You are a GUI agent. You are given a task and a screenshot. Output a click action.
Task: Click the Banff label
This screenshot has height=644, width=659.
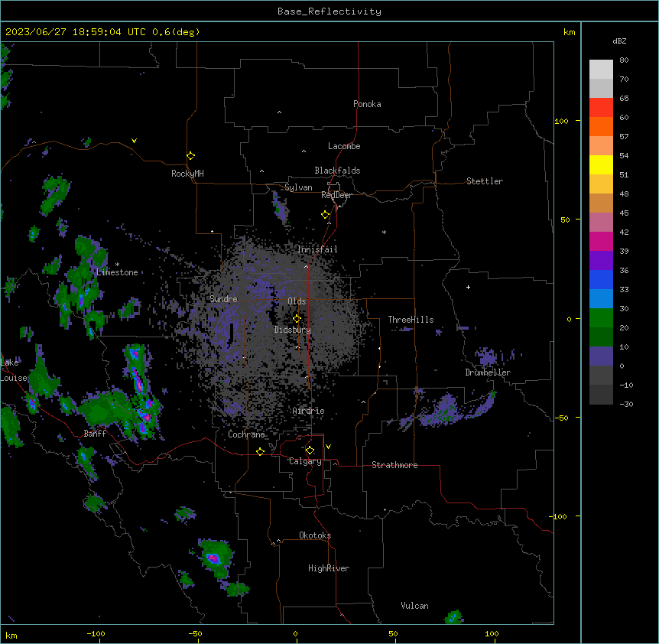click(95, 434)
